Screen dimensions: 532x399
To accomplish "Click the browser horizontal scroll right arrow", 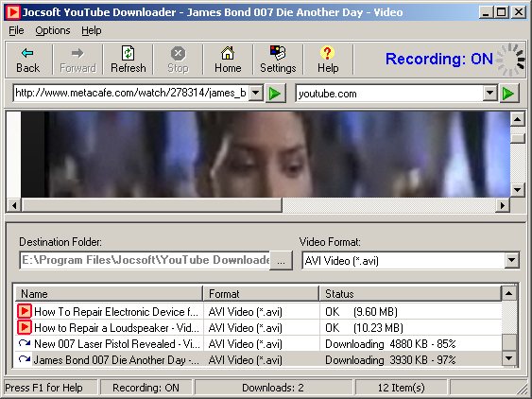I will pos(503,205).
